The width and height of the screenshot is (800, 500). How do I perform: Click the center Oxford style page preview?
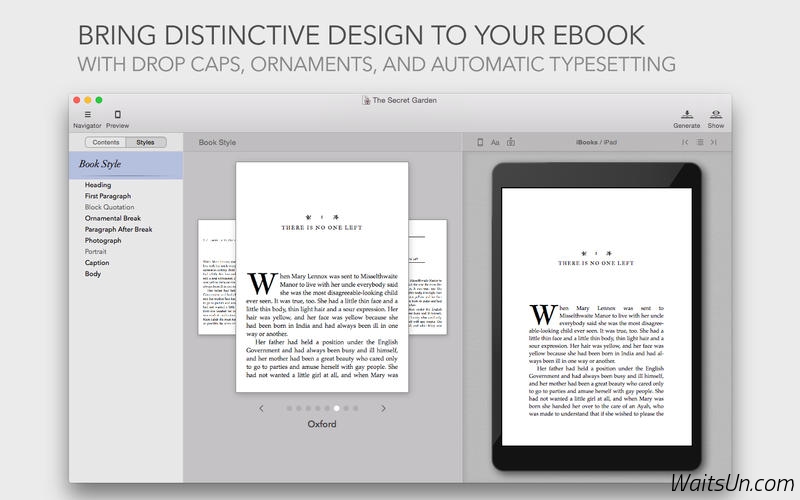[322, 277]
